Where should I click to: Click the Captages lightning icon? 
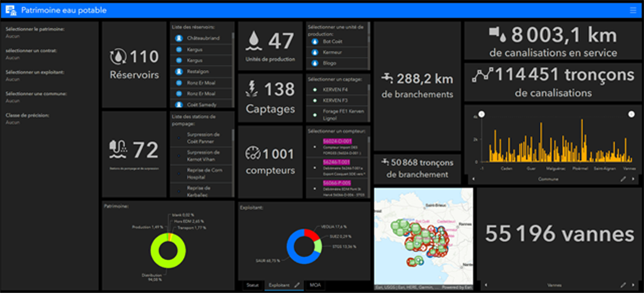click(252, 89)
